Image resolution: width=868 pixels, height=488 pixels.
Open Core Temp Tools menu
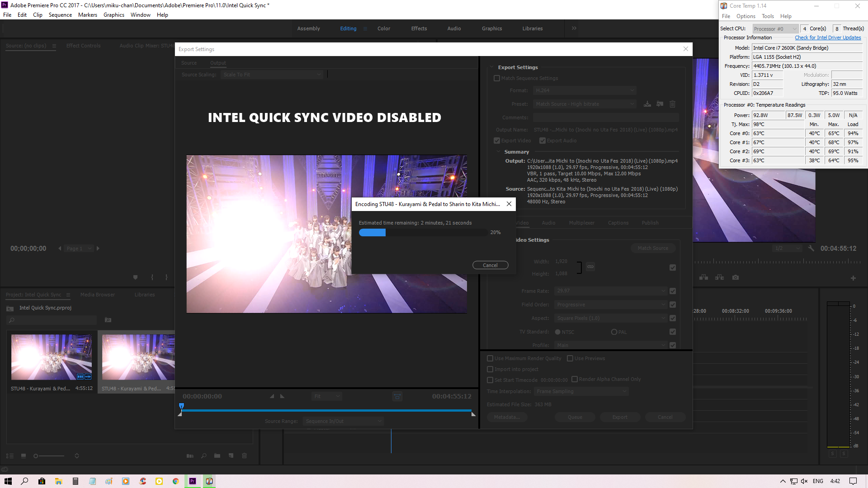pyautogui.click(x=768, y=16)
